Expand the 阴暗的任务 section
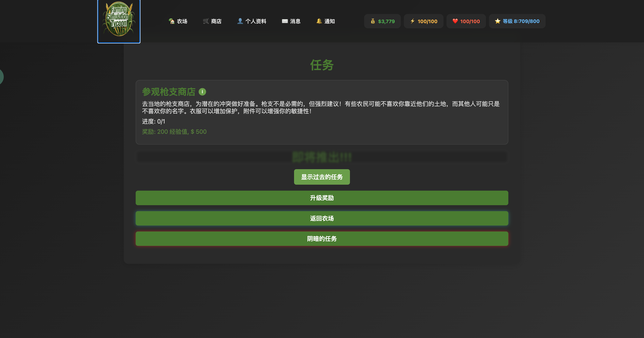Screen dimensions: 644x338 (322, 239)
